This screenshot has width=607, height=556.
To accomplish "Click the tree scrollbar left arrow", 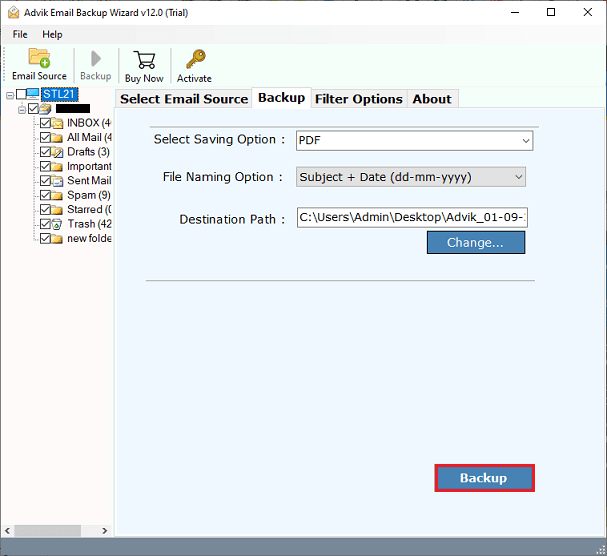I will (7, 531).
